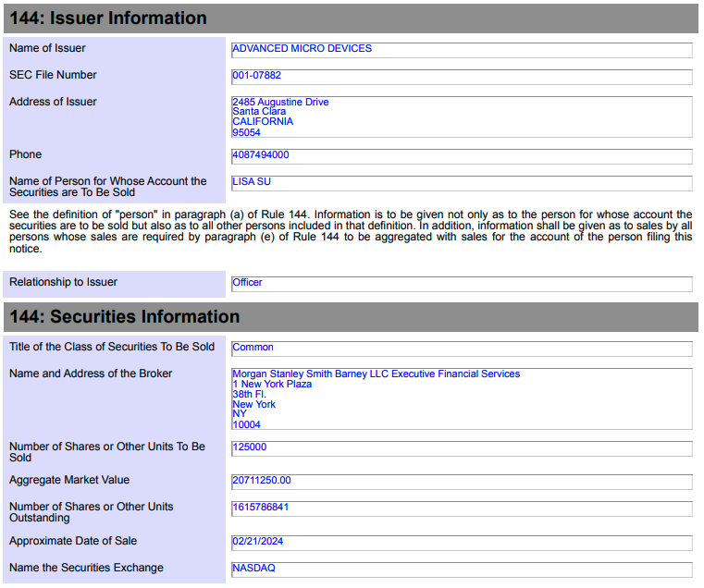Click the 'Title of the Class of Securities' label
The image size is (704, 588).
point(112,347)
